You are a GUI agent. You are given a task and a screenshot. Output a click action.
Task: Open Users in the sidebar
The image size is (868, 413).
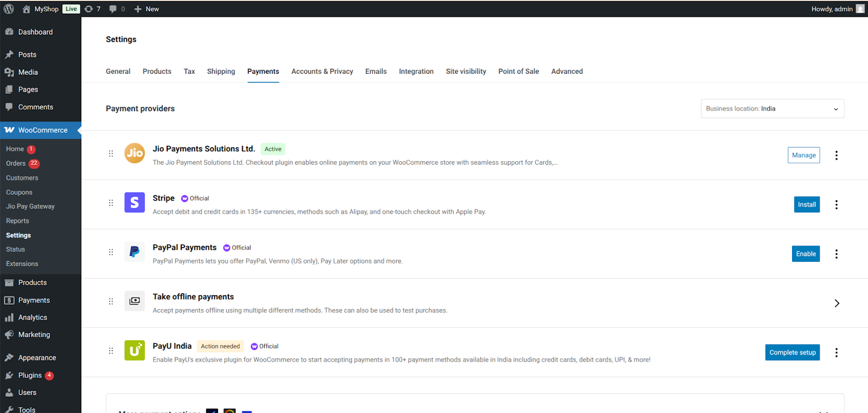point(41,392)
